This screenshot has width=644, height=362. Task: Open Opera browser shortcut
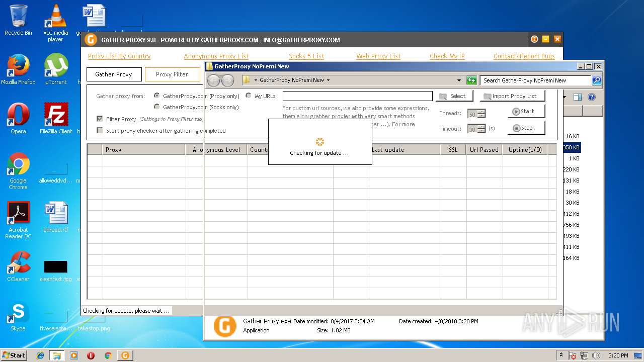[18, 119]
